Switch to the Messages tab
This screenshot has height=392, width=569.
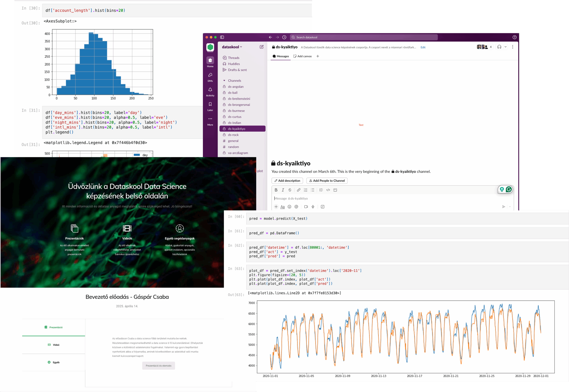(280, 56)
